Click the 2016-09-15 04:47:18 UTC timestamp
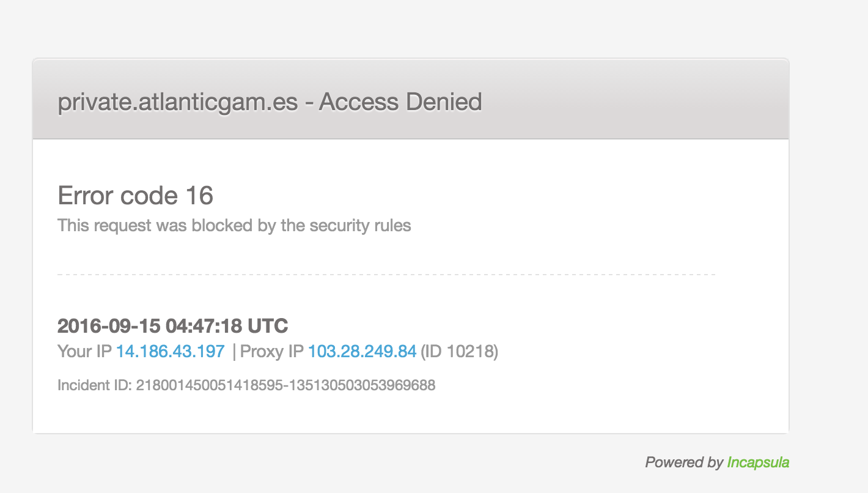The width and height of the screenshot is (868, 493). pyautogui.click(x=172, y=326)
